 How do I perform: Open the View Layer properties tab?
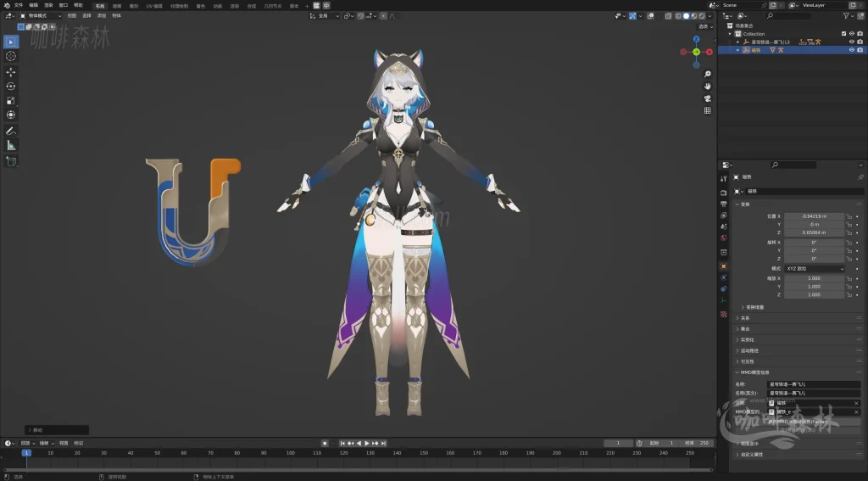click(724, 215)
